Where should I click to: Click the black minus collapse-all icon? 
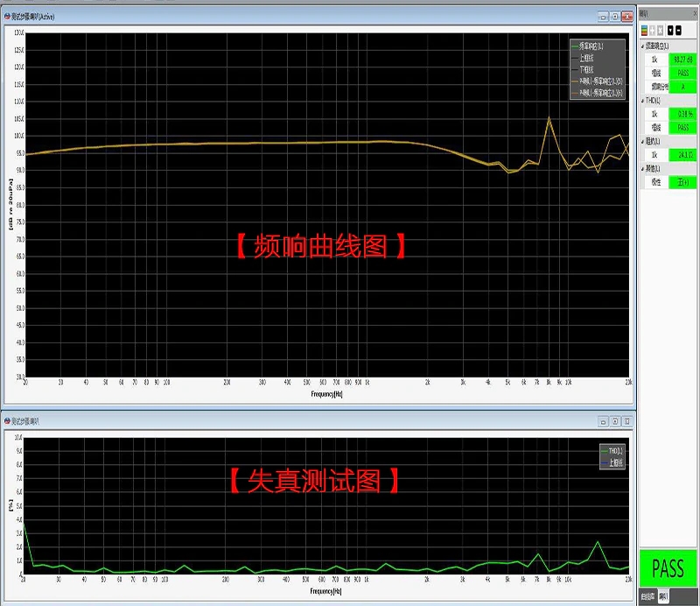tap(679, 31)
